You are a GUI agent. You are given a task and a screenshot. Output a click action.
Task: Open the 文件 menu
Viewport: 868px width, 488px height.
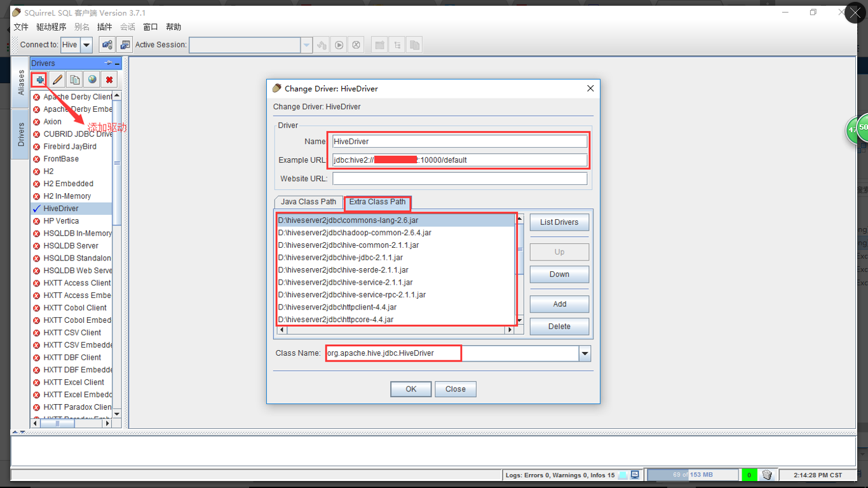point(21,27)
